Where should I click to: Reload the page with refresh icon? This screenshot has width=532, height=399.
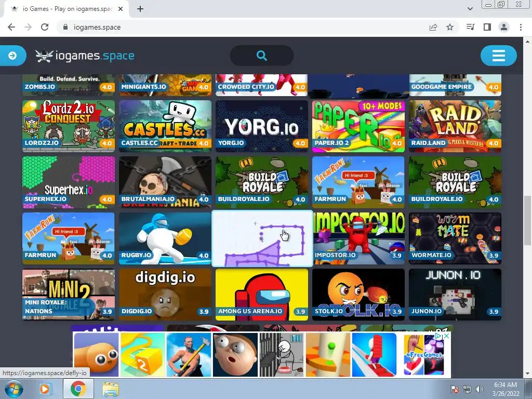pyautogui.click(x=45, y=27)
